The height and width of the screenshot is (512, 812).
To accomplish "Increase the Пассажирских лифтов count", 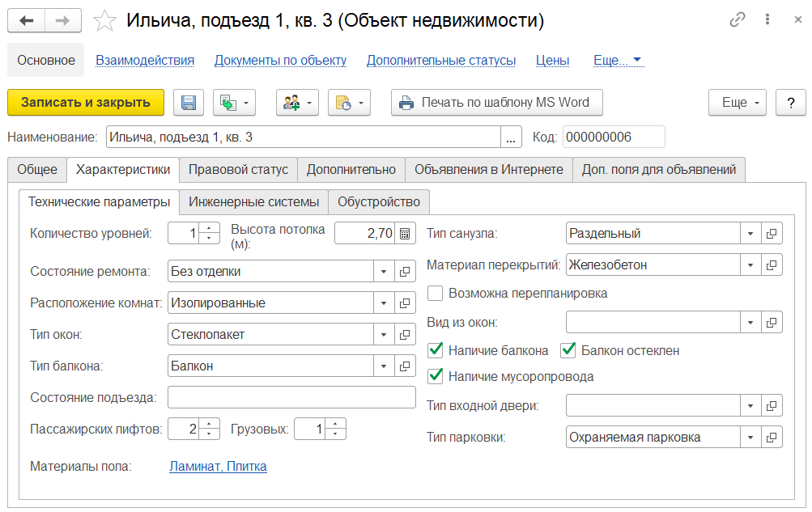I will [210, 424].
